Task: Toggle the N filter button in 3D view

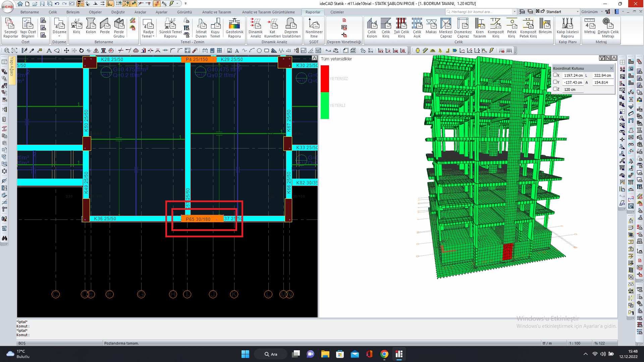Action: [x=608, y=58]
